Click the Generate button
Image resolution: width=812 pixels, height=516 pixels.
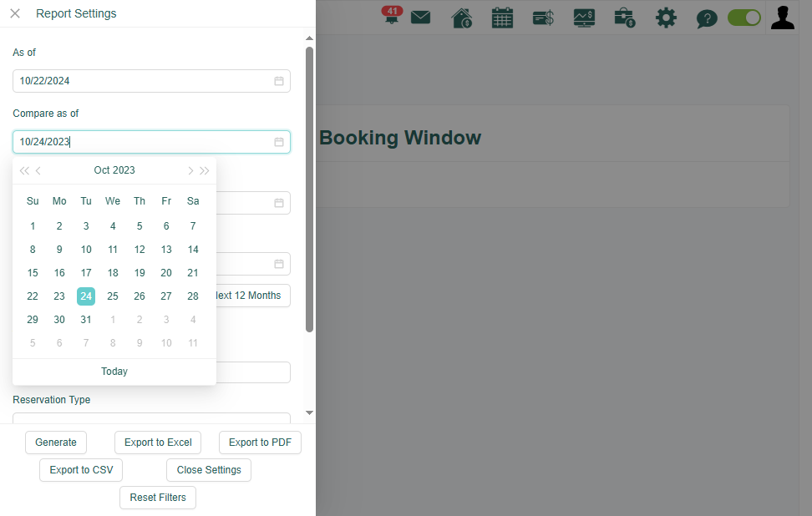tap(56, 443)
